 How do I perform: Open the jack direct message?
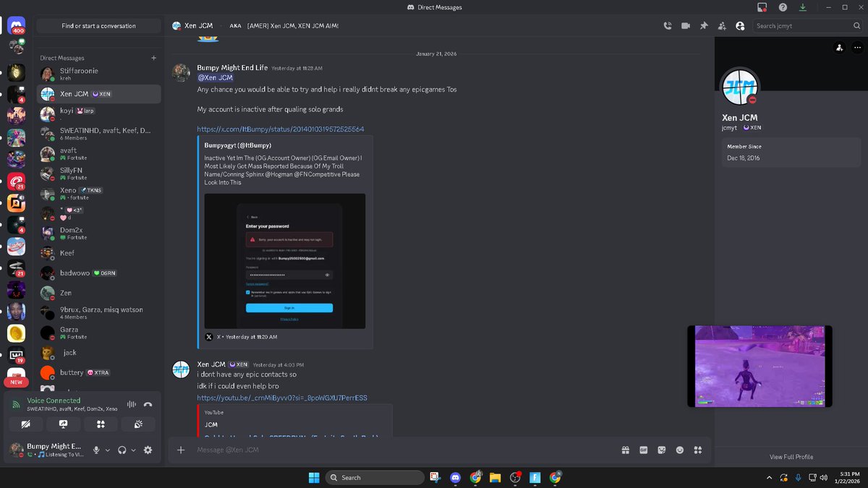[98, 353]
